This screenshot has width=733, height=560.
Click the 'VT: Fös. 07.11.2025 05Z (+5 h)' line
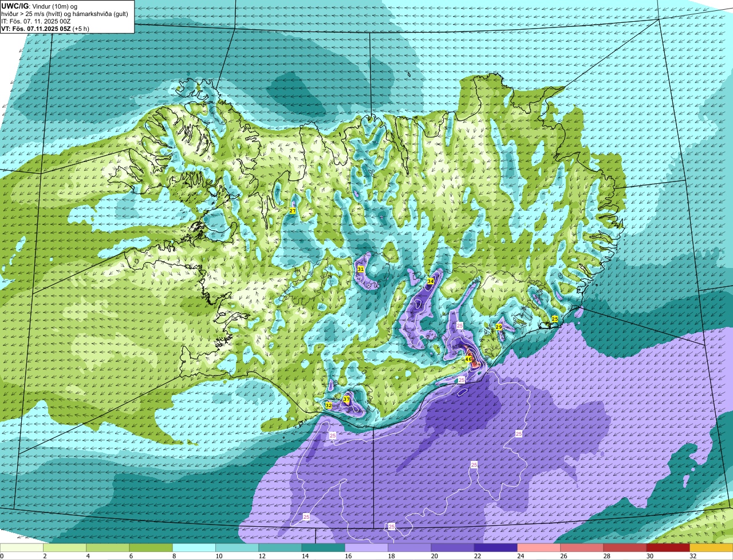pos(45,29)
